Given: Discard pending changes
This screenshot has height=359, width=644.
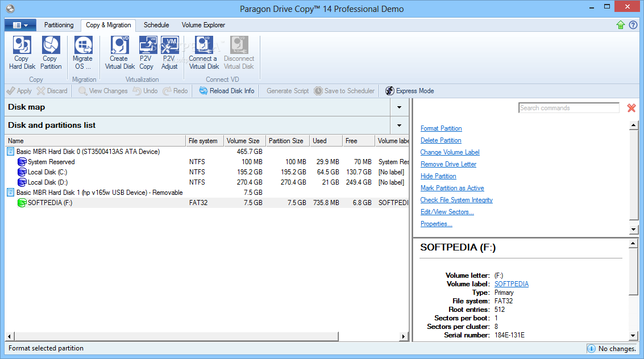Looking at the screenshot, I should 52,91.
